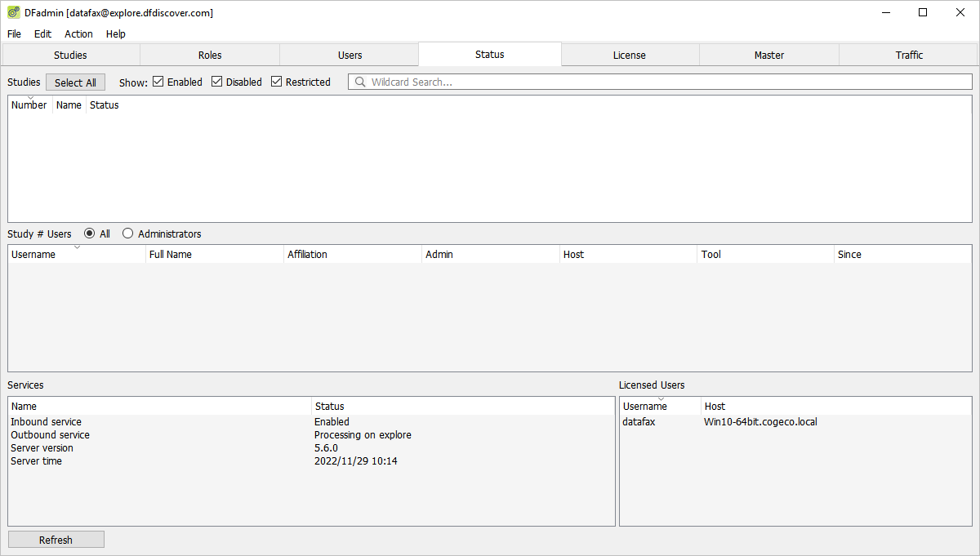Image resolution: width=980 pixels, height=556 pixels.
Task: Sort users by Username column header
Action: (x=77, y=254)
